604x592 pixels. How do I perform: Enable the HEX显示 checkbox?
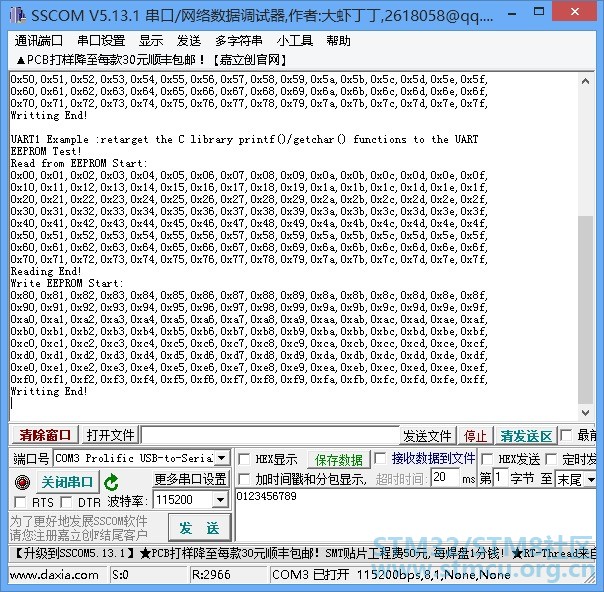click(244, 459)
